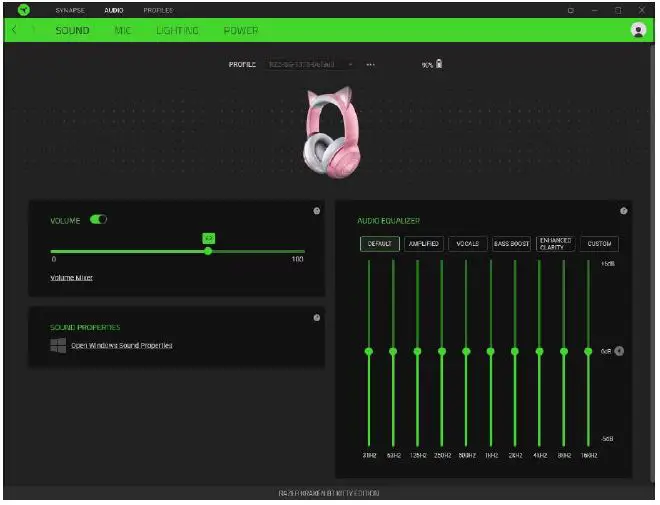Click the 63Hz equalizer slider knob
This screenshot has width=660, height=505.
pyautogui.click(x=393, y=351)
